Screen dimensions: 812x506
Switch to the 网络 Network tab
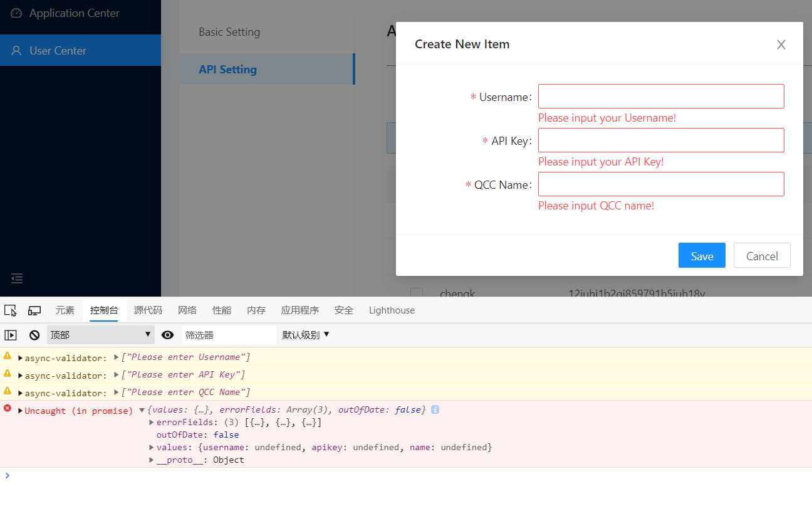point(187,310)
